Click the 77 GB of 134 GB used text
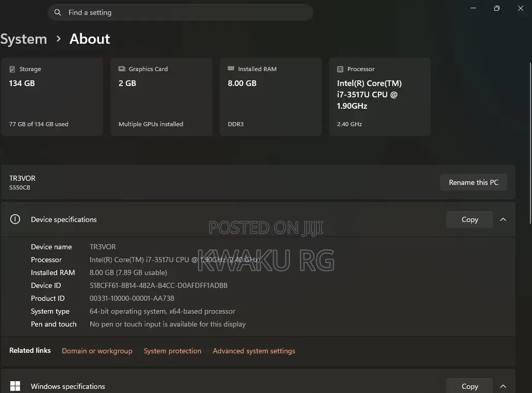532x393 pixels. [39, 124]
